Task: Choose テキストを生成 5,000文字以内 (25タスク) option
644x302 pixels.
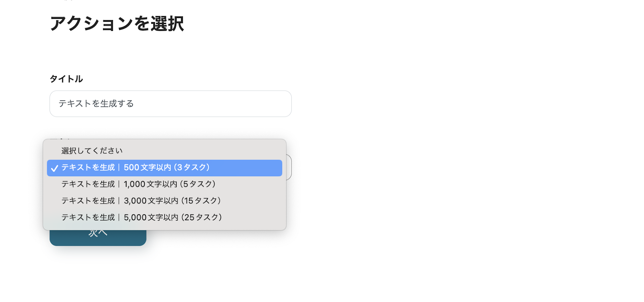Action: [x=165, y=217]
